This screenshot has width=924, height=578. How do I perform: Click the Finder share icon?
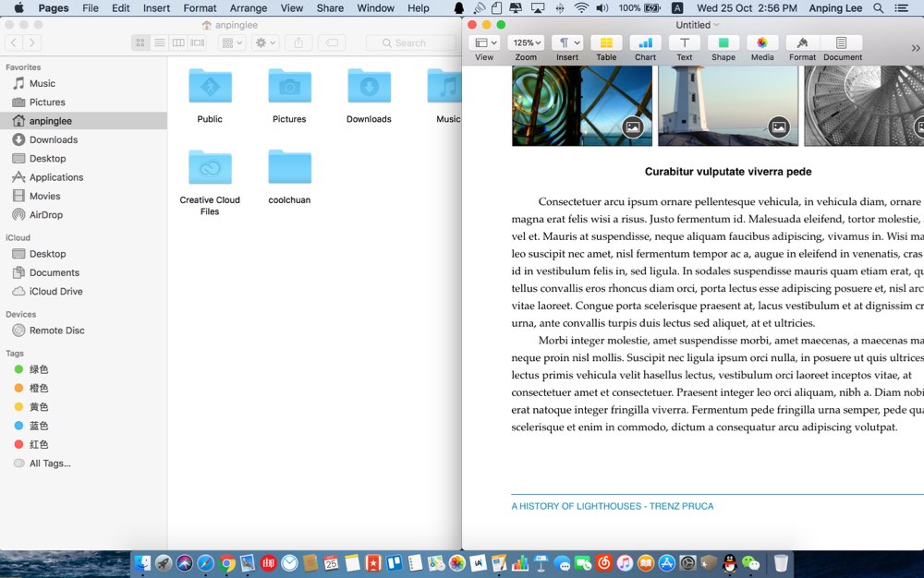(298, 42)
